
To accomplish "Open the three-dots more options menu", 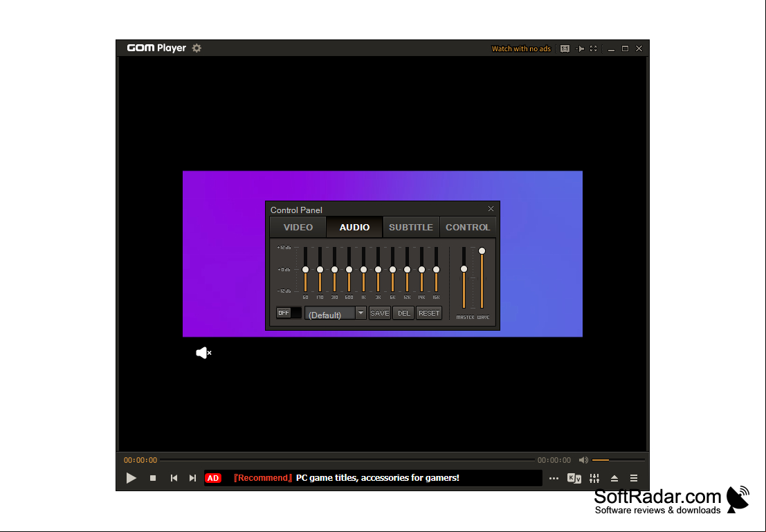I will (x=554, y=478).
